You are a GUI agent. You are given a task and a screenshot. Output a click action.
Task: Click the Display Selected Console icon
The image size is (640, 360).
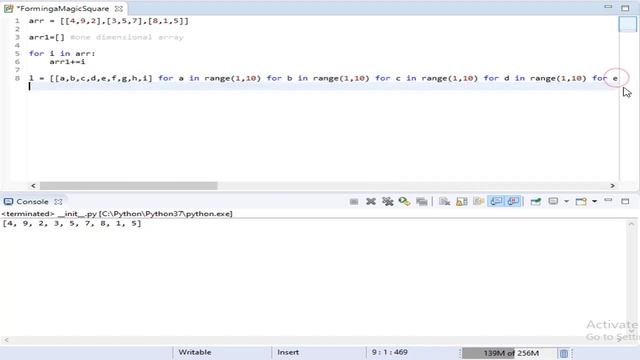(553, 202)
